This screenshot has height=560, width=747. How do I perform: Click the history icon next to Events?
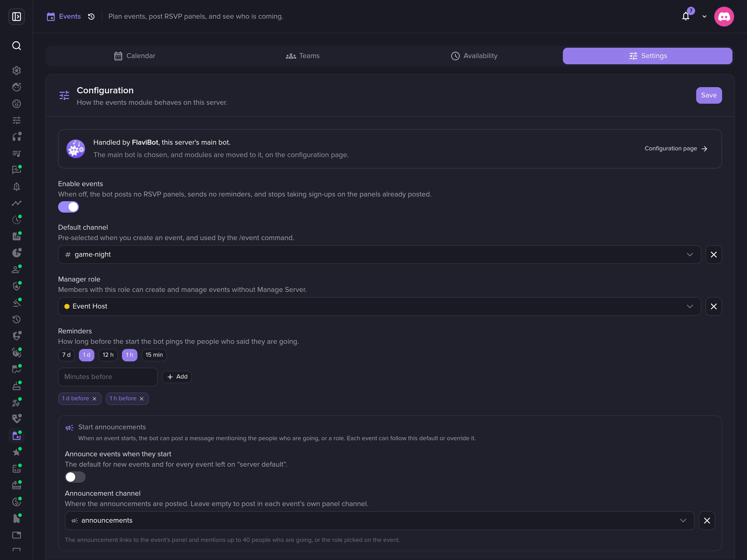91,17
